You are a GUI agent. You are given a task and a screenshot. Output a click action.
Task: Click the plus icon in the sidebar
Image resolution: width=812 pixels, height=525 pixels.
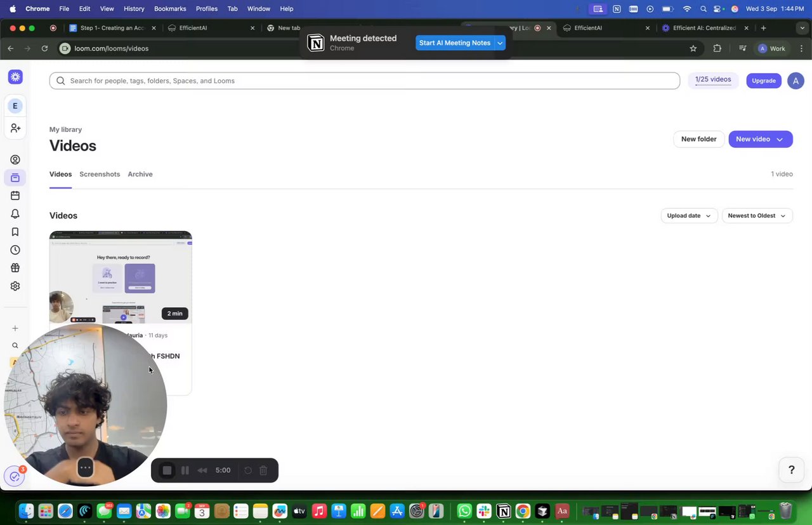point(15,328)
